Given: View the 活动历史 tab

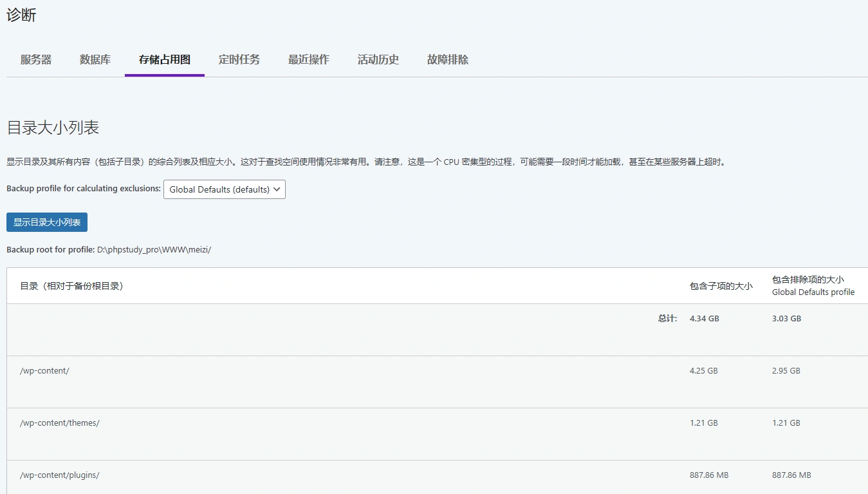Looking at the screenshot, I should coord(378,59).
